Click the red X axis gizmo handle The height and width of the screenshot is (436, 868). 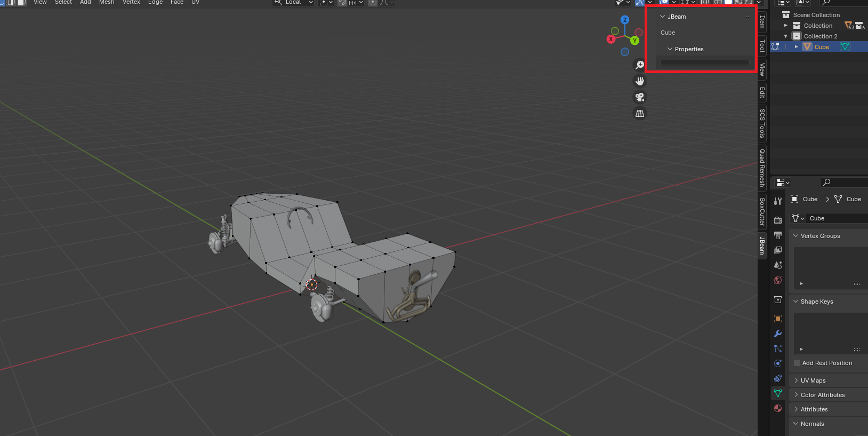coord(611,39)
